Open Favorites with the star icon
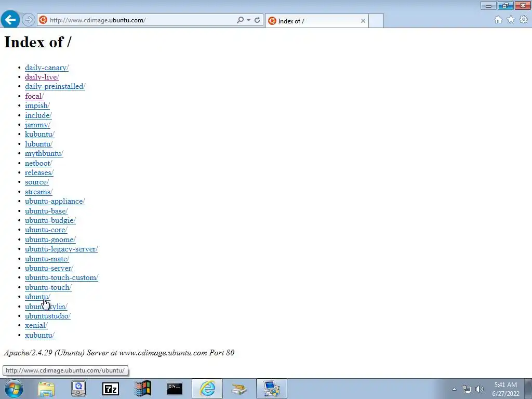Viewport: 532px width, 399px height. (511, 20)
